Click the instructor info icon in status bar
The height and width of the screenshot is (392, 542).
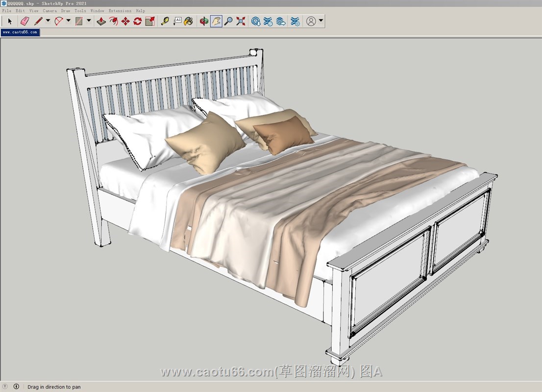(x=16, y=387)
